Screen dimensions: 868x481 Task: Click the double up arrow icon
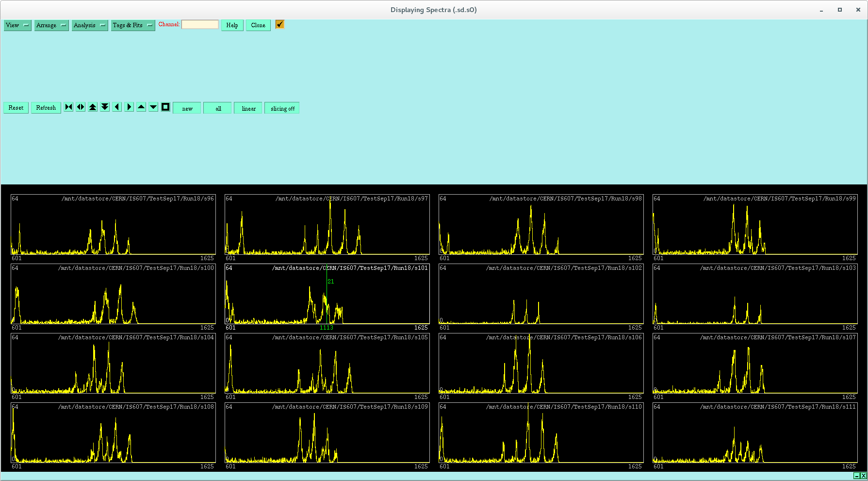click(x=93, y=107)
